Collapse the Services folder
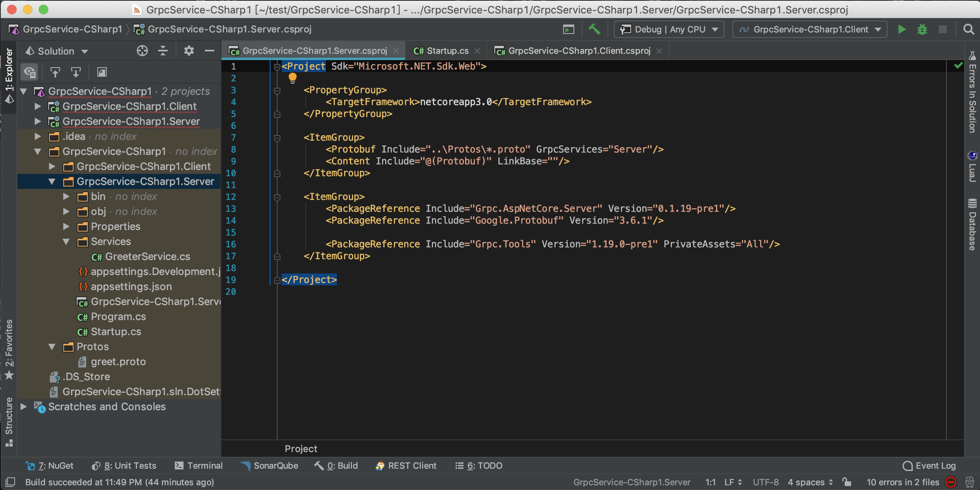Screen dimensions: 980x490 [x=66, y=241]
